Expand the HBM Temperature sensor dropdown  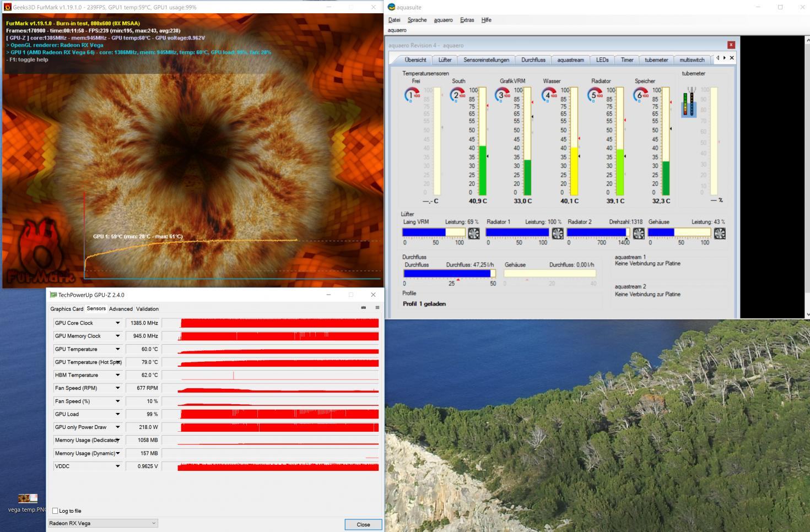pyautogui.click(x=117, y=375)
